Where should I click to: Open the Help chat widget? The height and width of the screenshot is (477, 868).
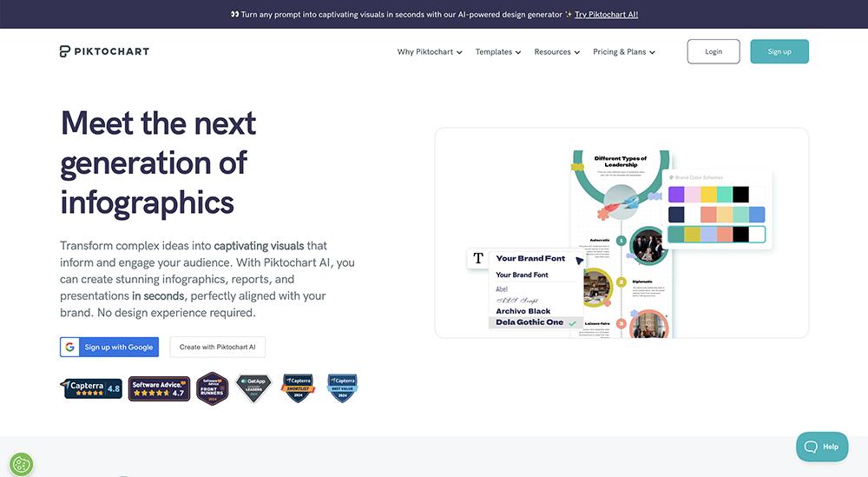(822, 447)
